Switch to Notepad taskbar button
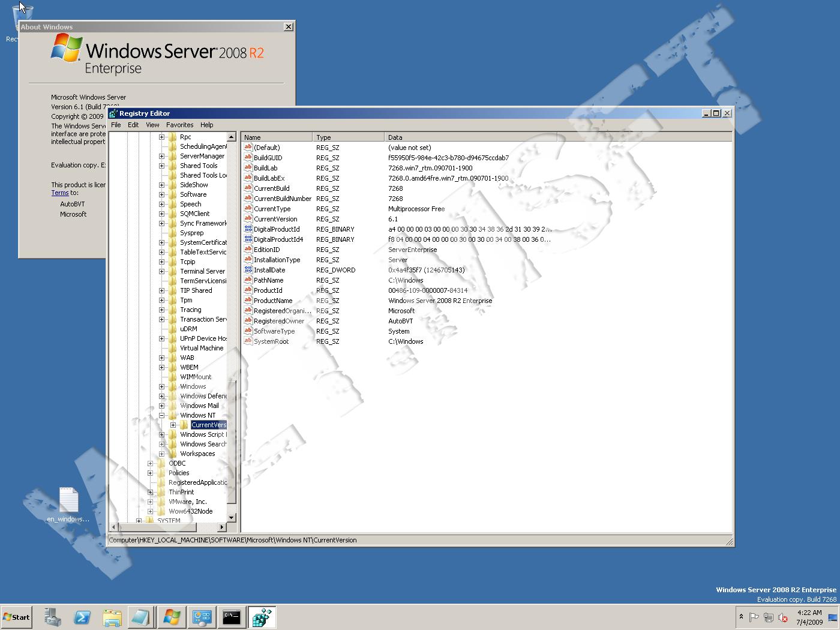Viewport: 840px width, 630px height. (141, 617)
